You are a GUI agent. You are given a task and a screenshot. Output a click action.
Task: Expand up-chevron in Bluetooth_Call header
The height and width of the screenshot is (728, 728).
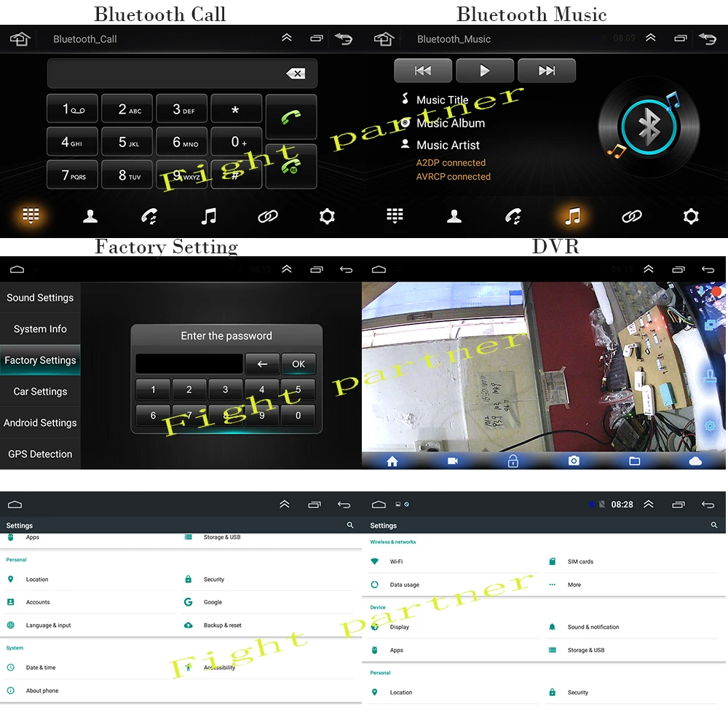(286, 38)
